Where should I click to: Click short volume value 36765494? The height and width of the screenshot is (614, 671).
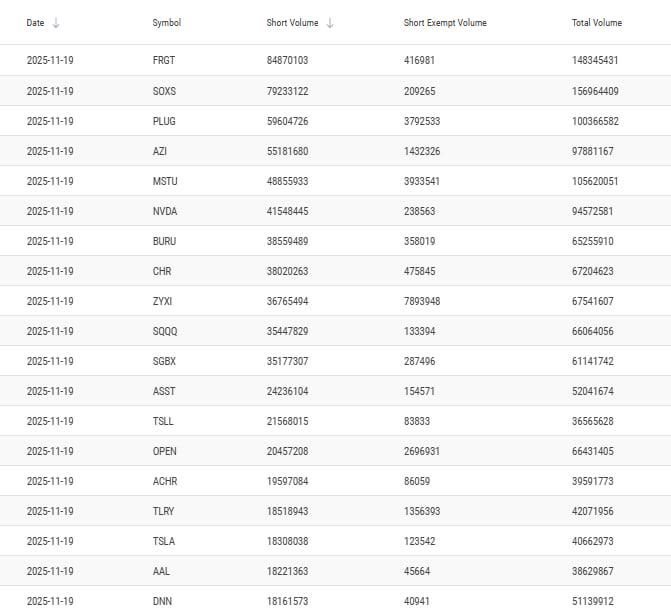tap(287, 301)
